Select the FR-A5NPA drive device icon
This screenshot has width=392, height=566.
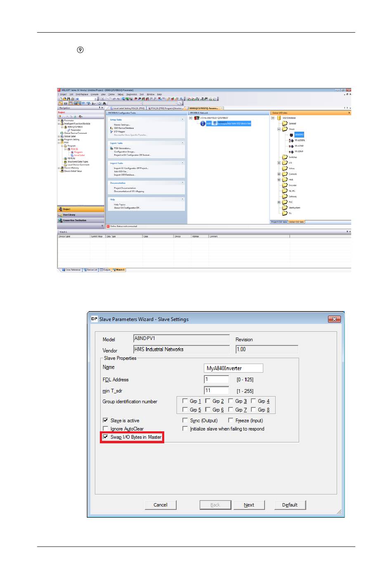coord(291,140)
